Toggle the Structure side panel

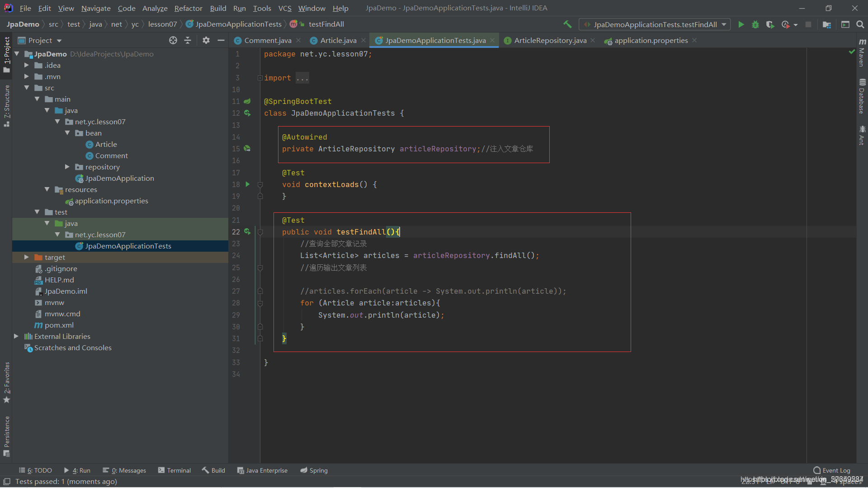[6, 105]
